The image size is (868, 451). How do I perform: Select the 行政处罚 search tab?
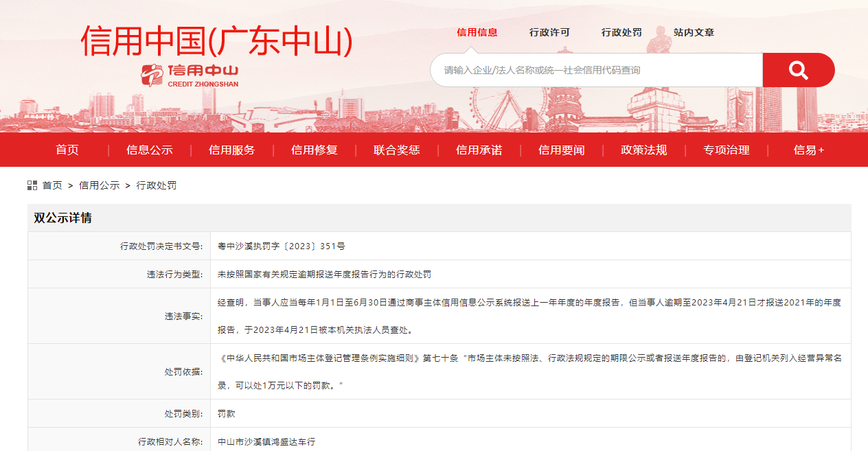621,32
